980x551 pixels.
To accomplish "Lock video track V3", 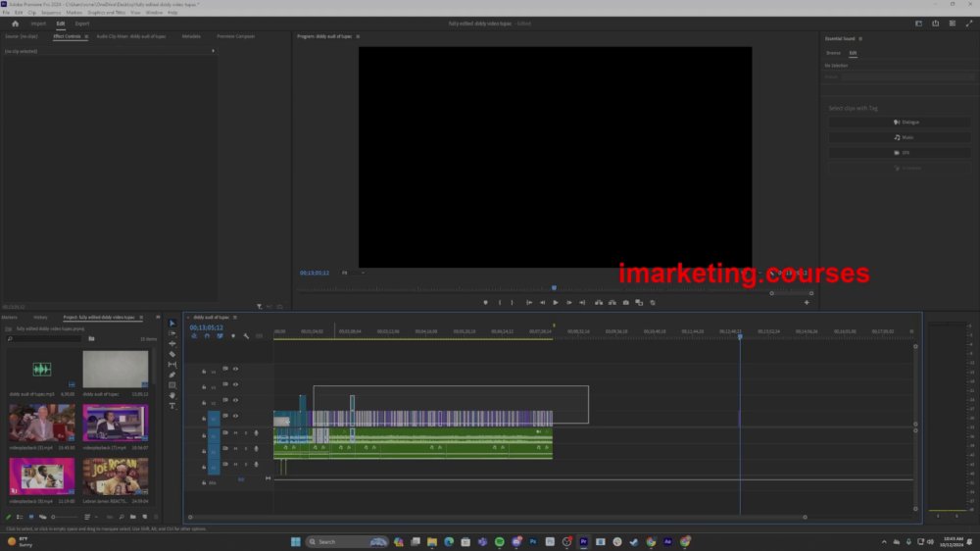I will (x=204, y=387).
